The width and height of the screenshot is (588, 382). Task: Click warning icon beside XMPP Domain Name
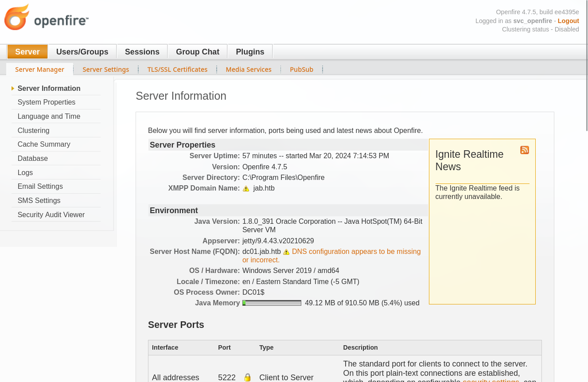pos(246,188)
